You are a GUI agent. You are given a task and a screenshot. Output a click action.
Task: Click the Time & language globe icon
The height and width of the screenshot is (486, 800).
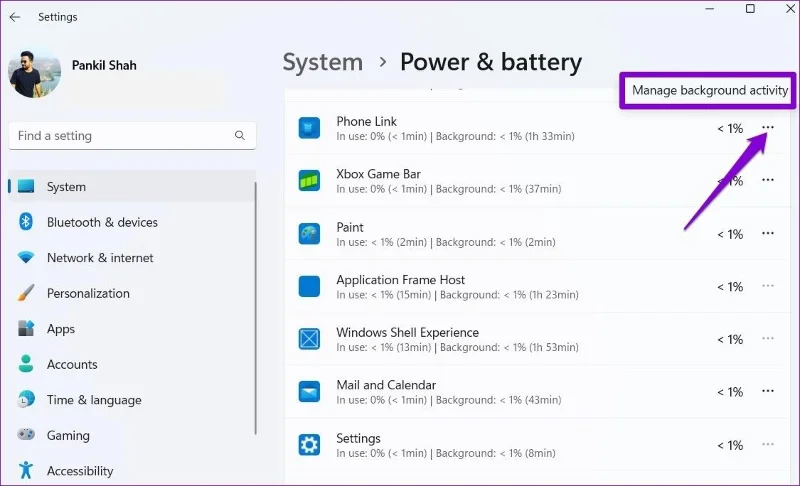26,399
